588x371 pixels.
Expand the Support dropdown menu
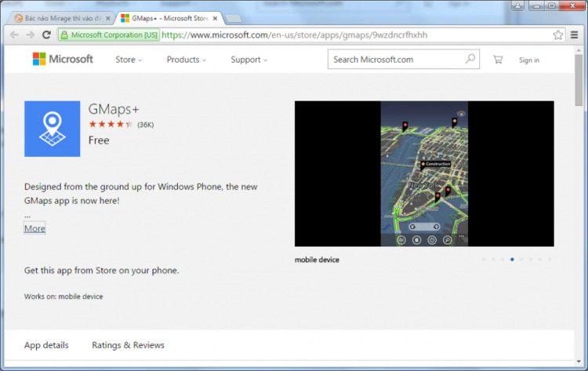click(x=249, y=60)
